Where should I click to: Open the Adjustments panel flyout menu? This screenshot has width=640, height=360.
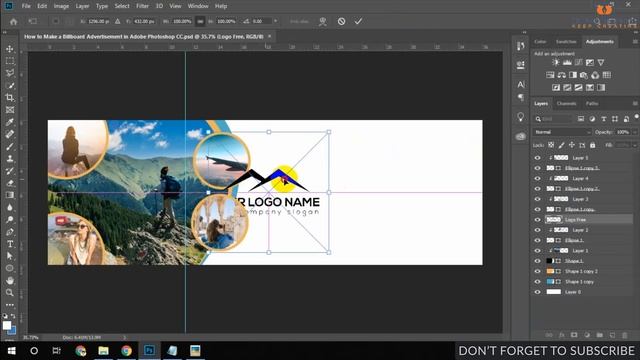[635, 42]
